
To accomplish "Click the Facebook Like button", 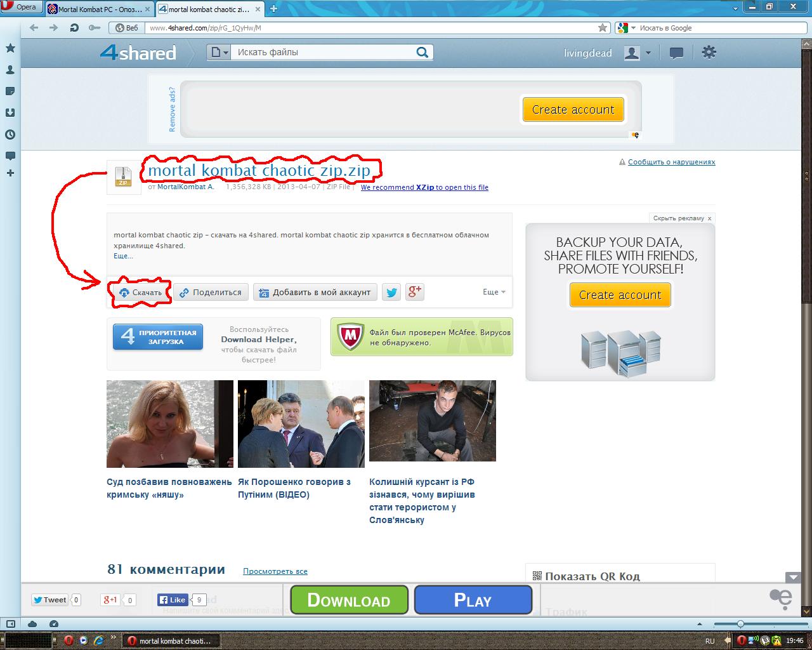I will 173,600.
